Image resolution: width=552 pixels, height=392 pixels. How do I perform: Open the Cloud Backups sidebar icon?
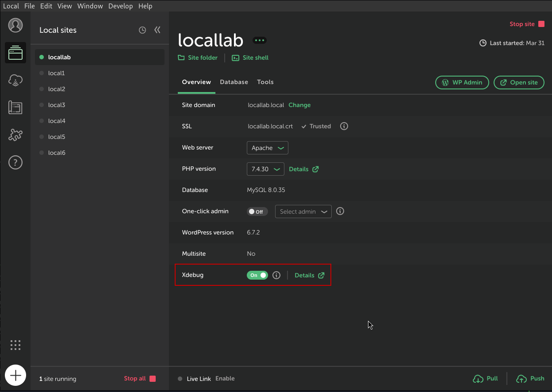point(15,80)
